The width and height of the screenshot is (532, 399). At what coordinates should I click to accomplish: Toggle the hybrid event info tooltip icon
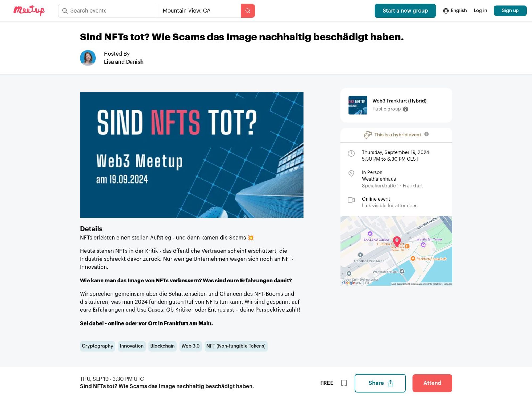426,134
